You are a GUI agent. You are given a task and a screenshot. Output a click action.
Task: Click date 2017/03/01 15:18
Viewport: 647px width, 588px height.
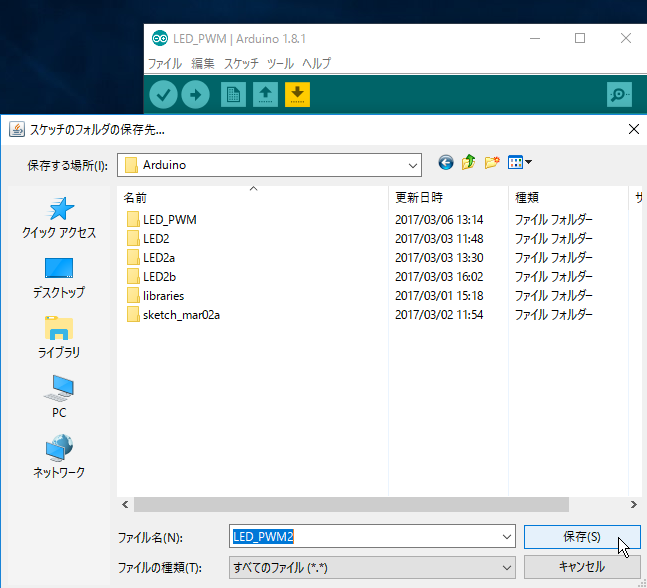[x=439, y=295]
